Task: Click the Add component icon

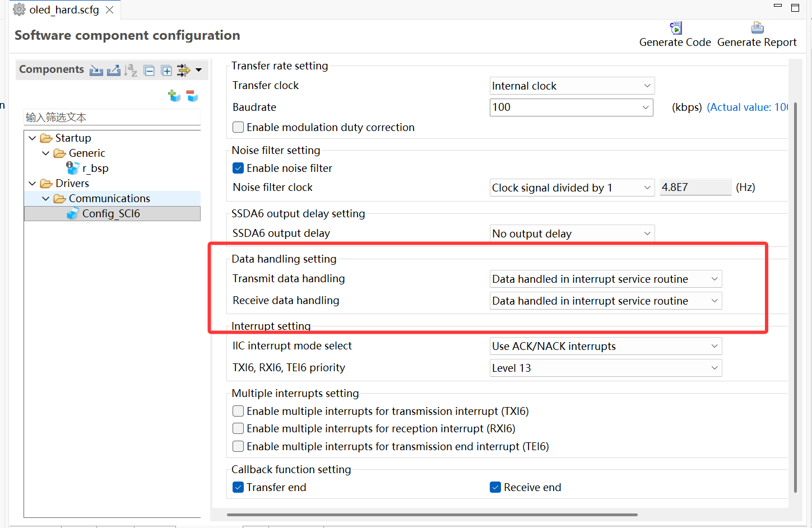Action: (x=174, y=96)
